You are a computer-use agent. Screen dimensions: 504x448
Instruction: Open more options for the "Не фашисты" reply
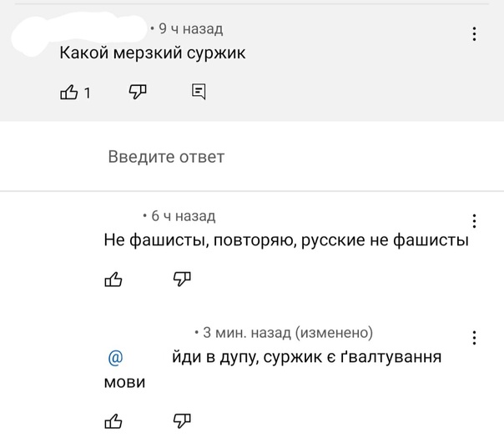[x=475, y=221]
